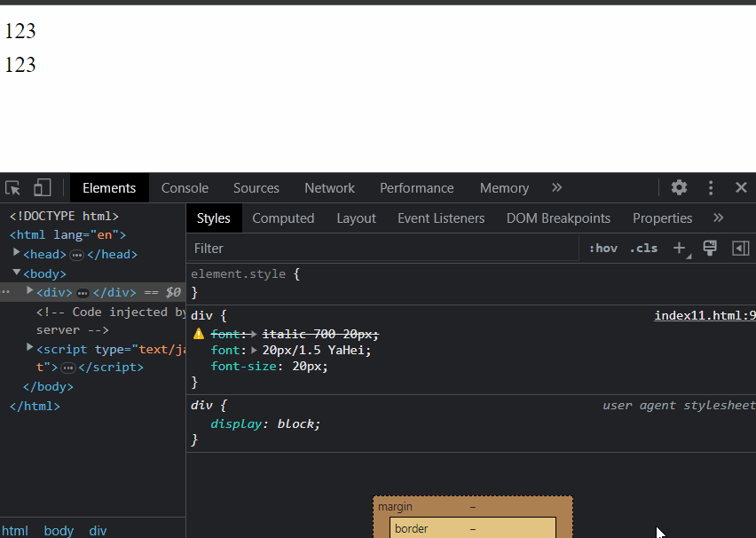Open the Event Listeners sub-tab
Screen dimensions: 756x538
(441, 218)
